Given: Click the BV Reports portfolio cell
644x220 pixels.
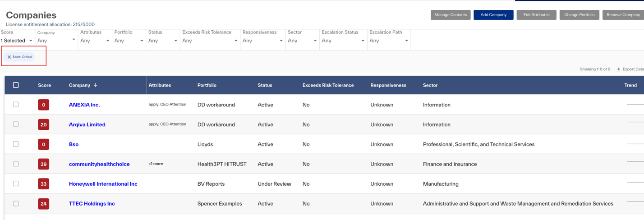Looking at the screenshot, I should (x=211, y=184).
